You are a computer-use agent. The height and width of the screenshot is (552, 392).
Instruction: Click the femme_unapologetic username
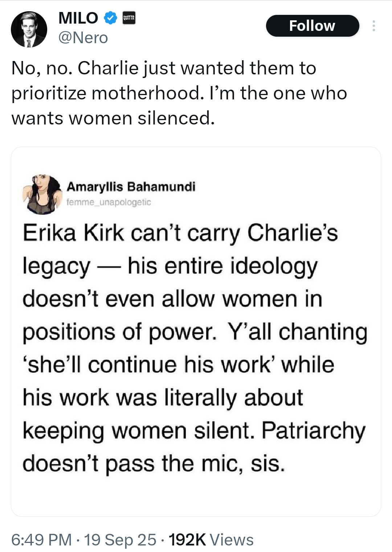[x=109, y=202]
